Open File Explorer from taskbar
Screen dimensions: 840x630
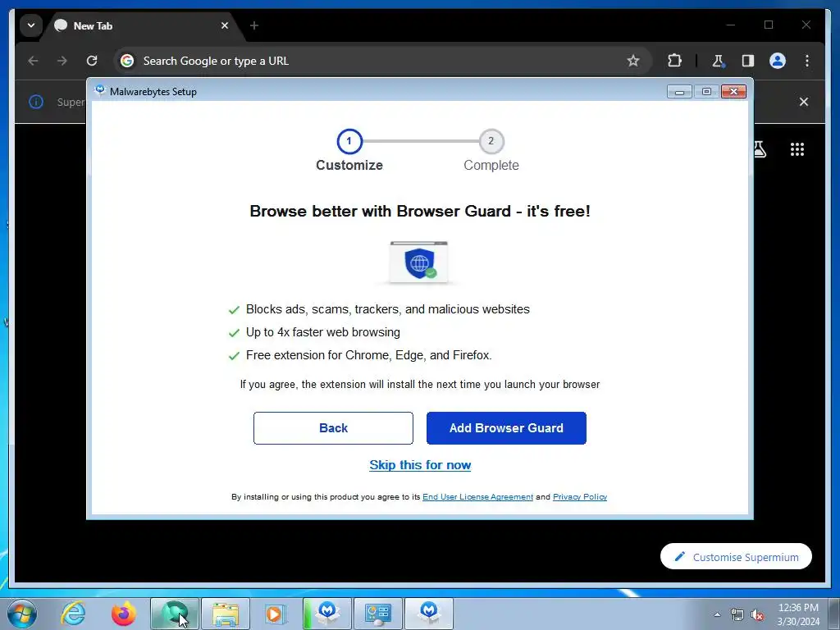click(226, 614)
